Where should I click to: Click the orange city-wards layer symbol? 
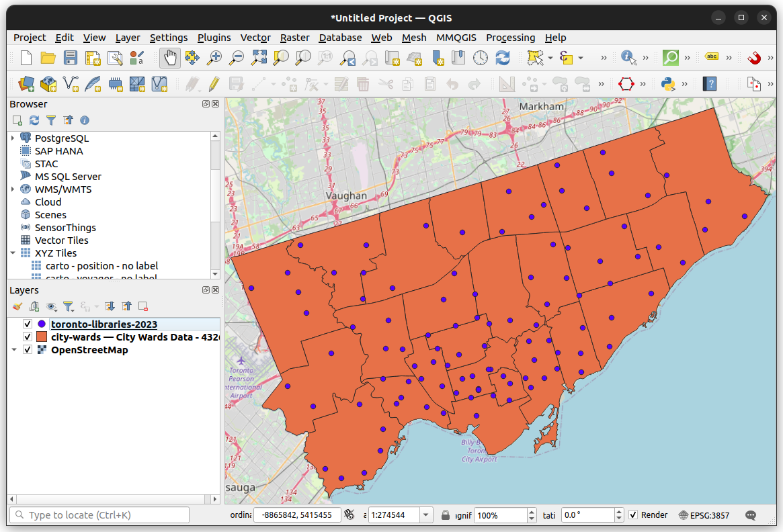pyautogui.click(x=42, y=337)
